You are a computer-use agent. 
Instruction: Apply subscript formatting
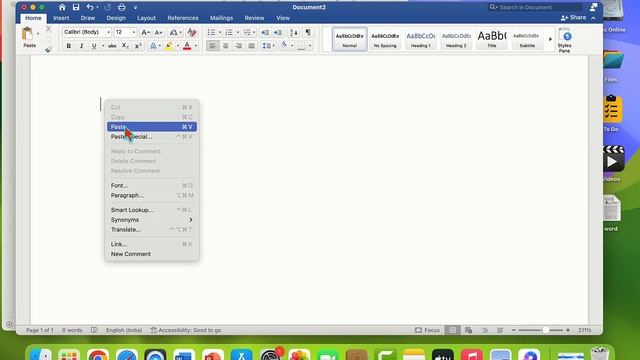125,46
